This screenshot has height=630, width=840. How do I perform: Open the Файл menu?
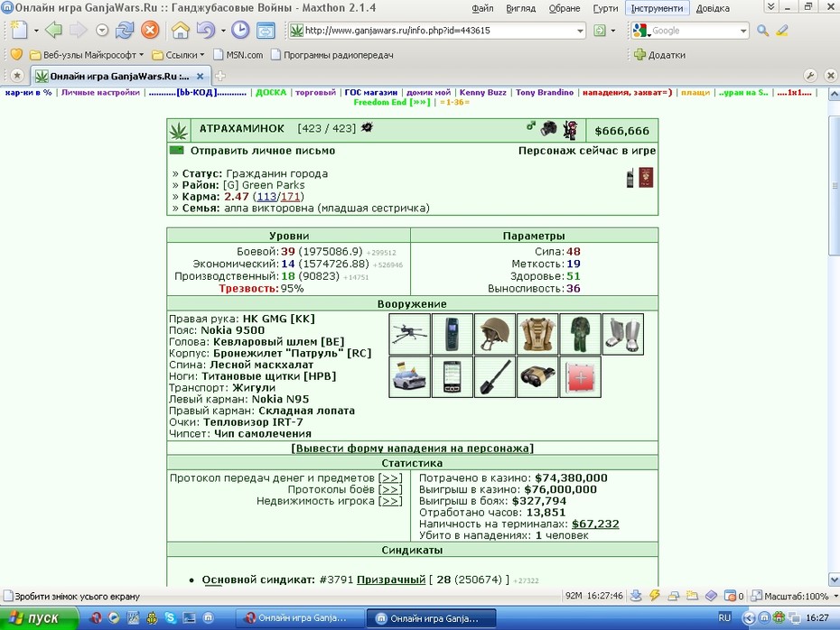[482, 8]
